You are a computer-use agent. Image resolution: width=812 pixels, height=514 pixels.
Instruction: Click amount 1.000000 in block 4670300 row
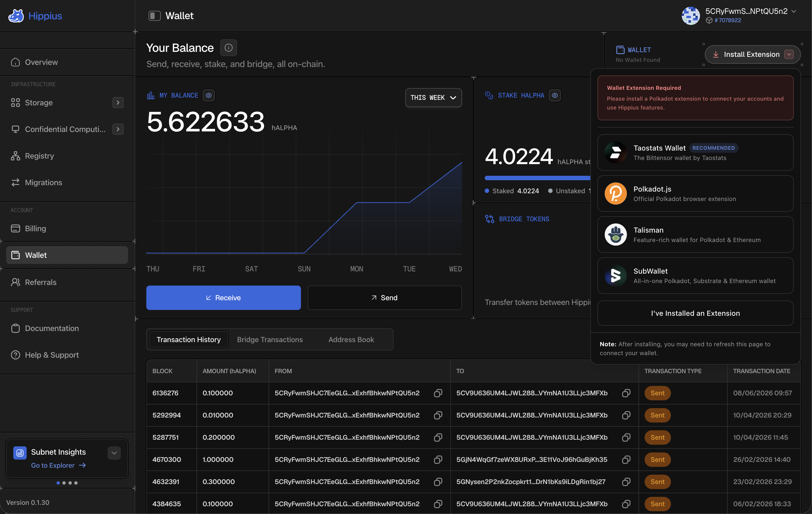[x=218, y=460]
